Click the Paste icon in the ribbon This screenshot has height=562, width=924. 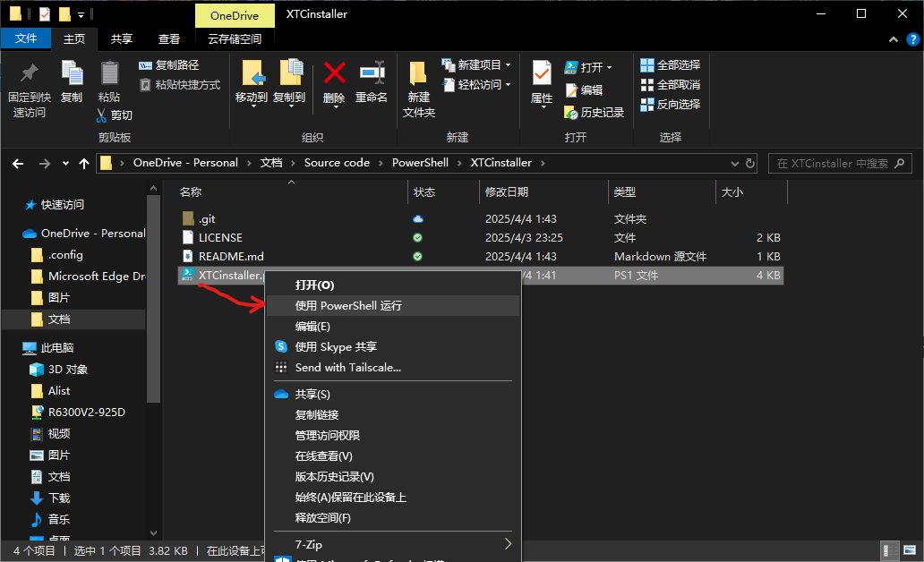click(x=109, y=73)
